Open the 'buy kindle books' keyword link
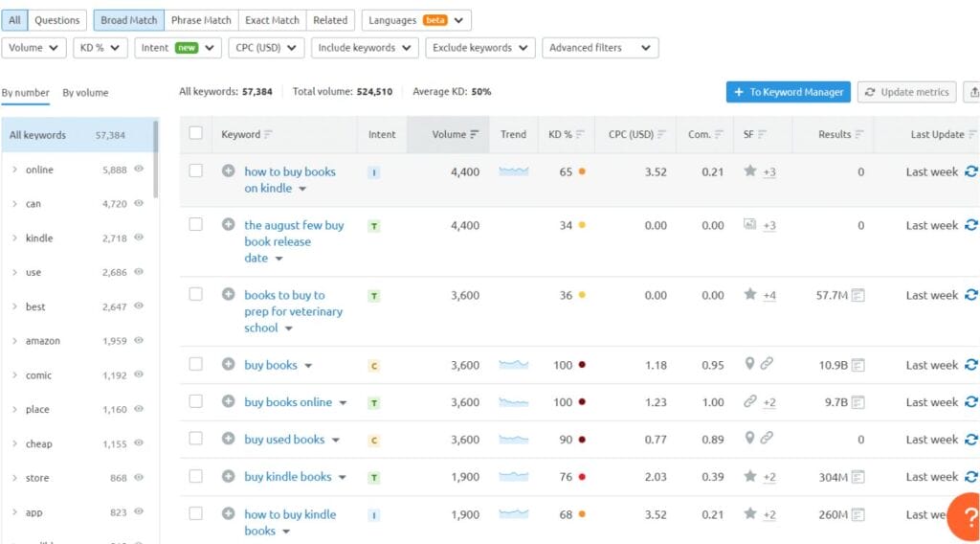 pyautogui.click(x=288, y=476)
